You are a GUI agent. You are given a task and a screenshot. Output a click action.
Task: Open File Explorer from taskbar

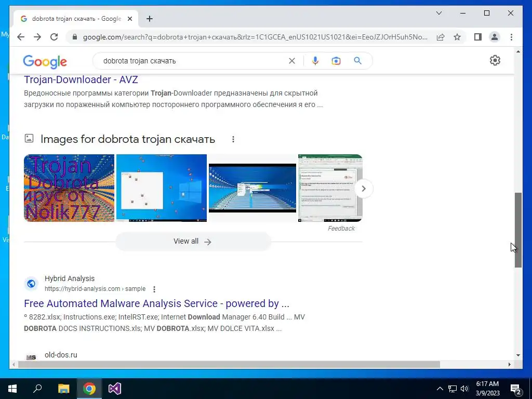point(63,389)
